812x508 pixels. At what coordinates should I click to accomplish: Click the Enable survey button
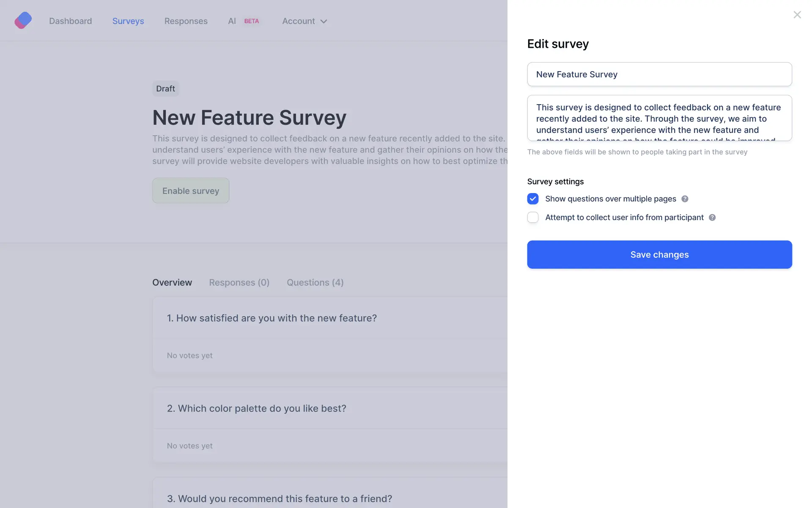[191, 190]
